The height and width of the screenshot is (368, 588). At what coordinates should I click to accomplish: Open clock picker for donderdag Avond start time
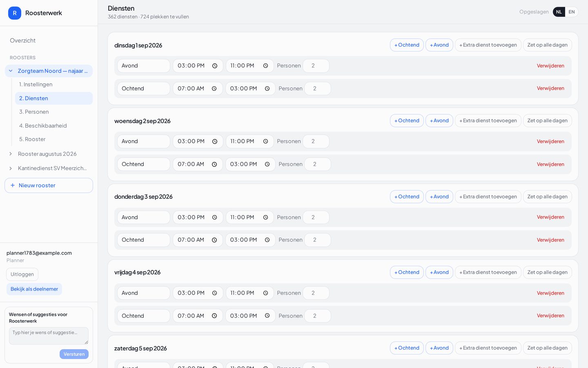[215, 218]
